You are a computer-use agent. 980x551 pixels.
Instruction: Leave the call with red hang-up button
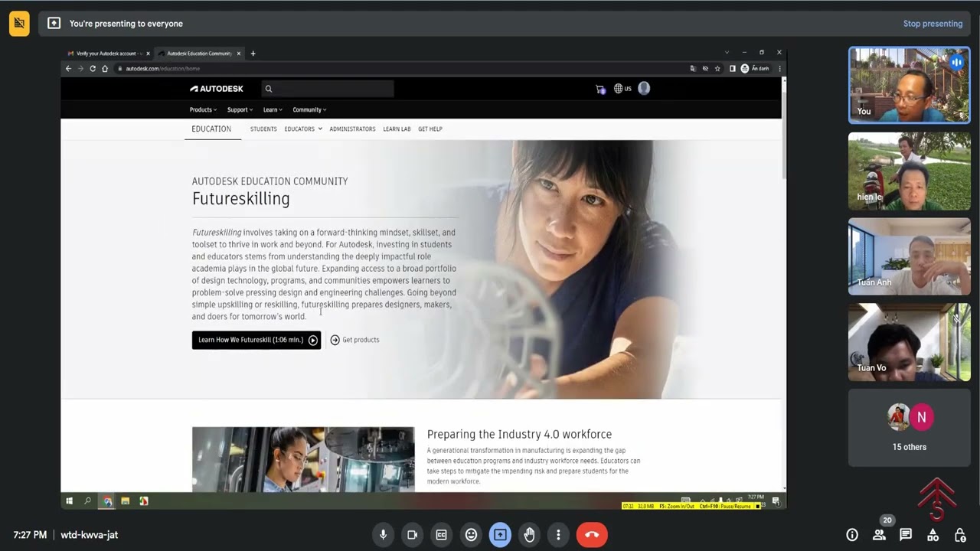coord(592,535)
